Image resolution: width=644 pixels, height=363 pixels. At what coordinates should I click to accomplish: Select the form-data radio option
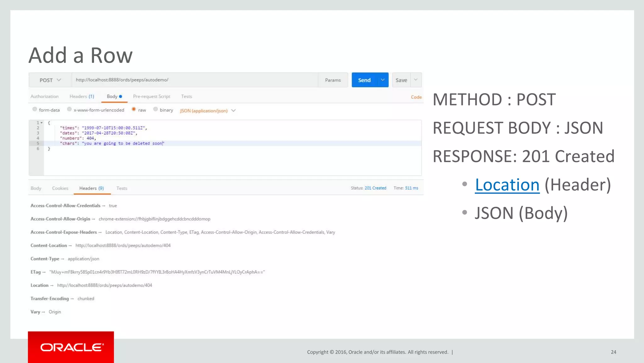click(x=35, y=109)
